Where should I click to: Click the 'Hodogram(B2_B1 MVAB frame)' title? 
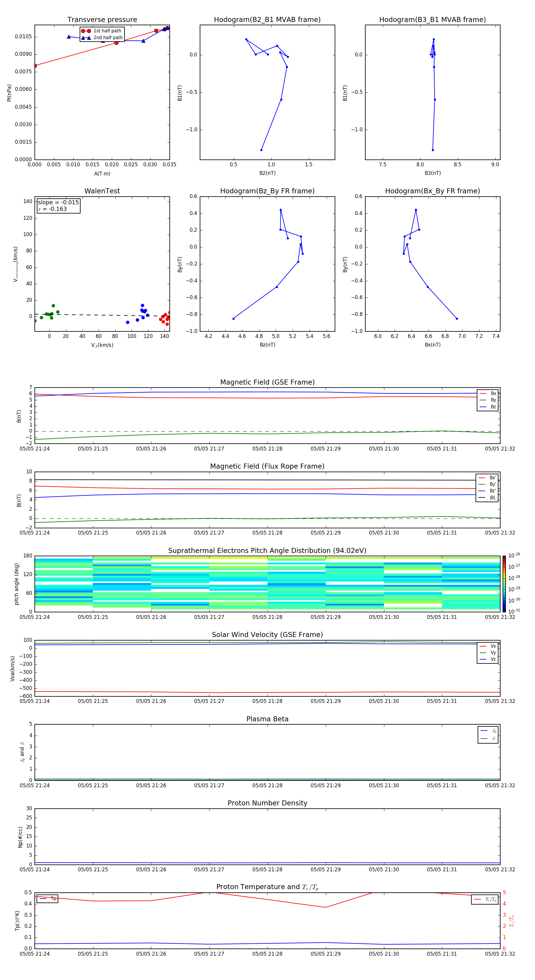(x=267, y=20)
